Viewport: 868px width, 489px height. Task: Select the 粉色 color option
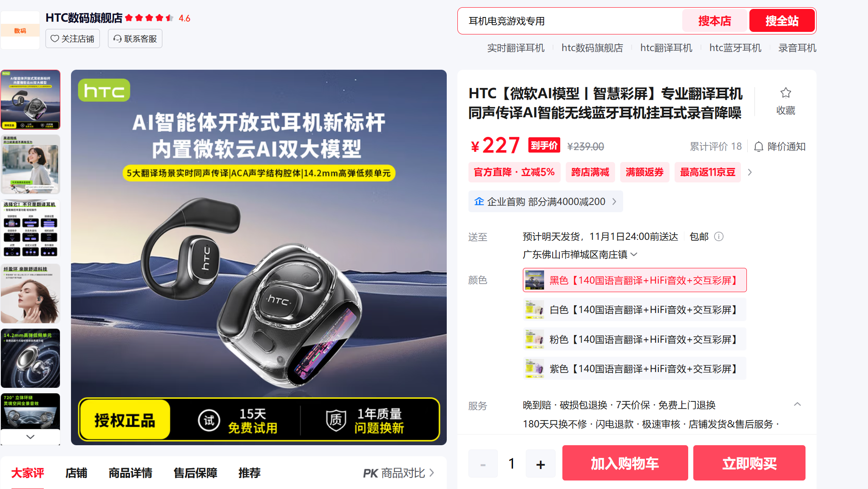[x=635, y=339]
